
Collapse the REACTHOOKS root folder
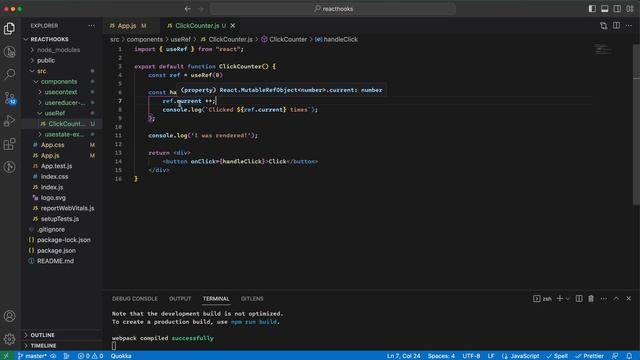(62, 39)
